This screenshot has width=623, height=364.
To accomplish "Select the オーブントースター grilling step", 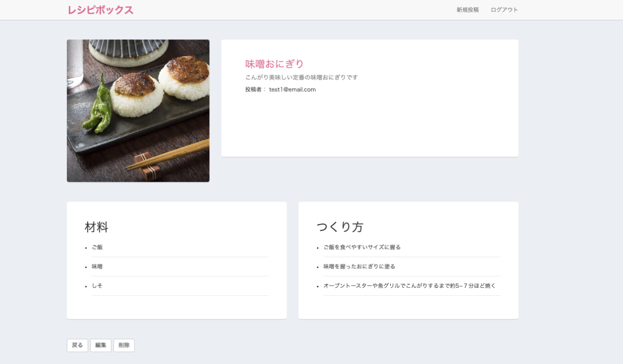I will pos(409,286).
